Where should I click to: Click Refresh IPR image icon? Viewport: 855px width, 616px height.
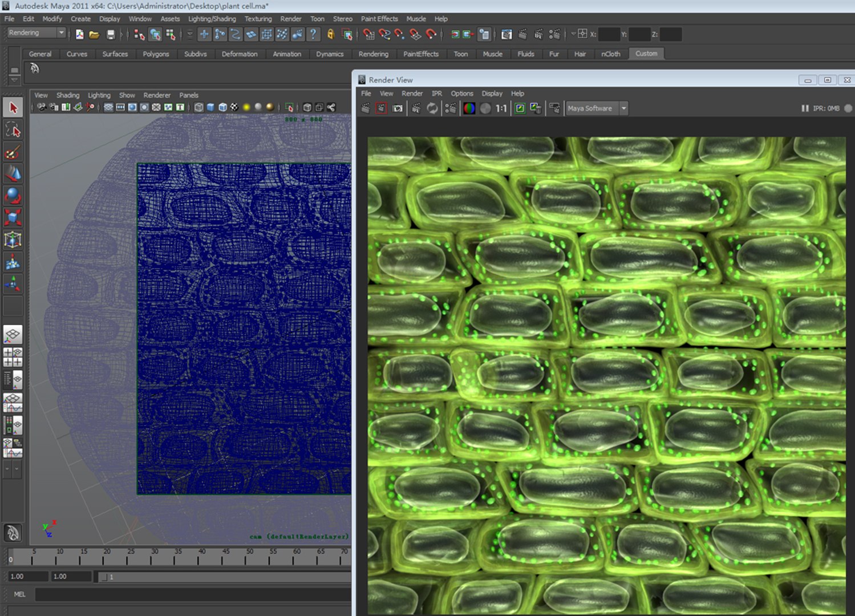432,108
